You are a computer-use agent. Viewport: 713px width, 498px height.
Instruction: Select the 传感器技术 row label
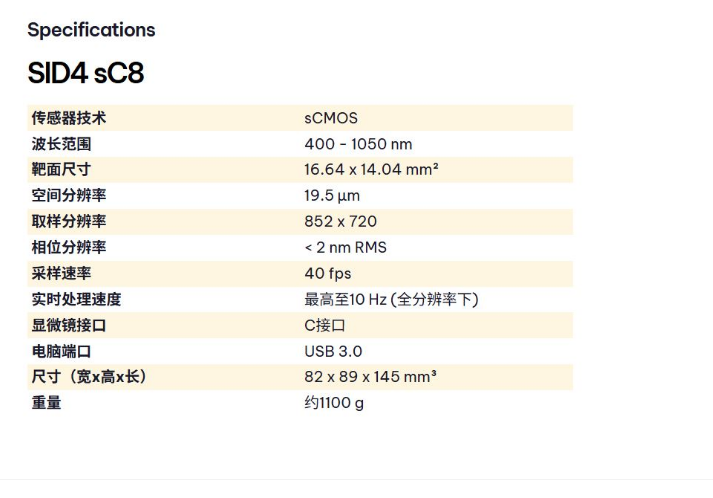click(69, 118)
